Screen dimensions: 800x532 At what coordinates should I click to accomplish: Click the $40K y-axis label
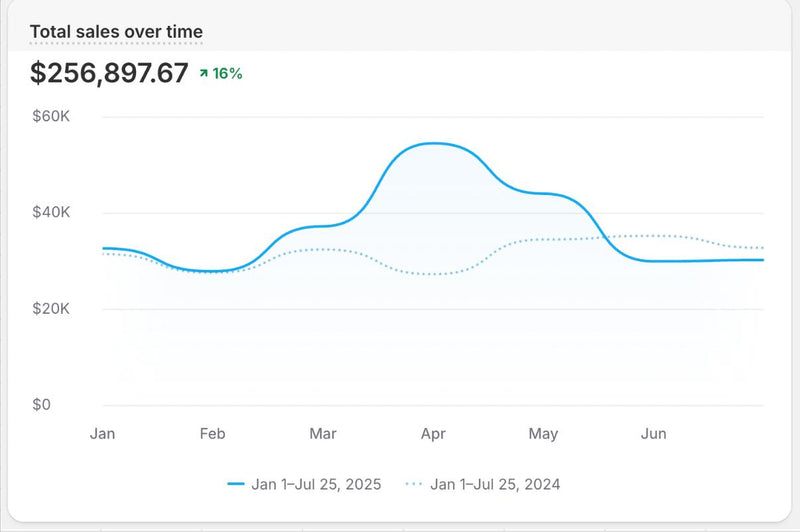(50, 213)
